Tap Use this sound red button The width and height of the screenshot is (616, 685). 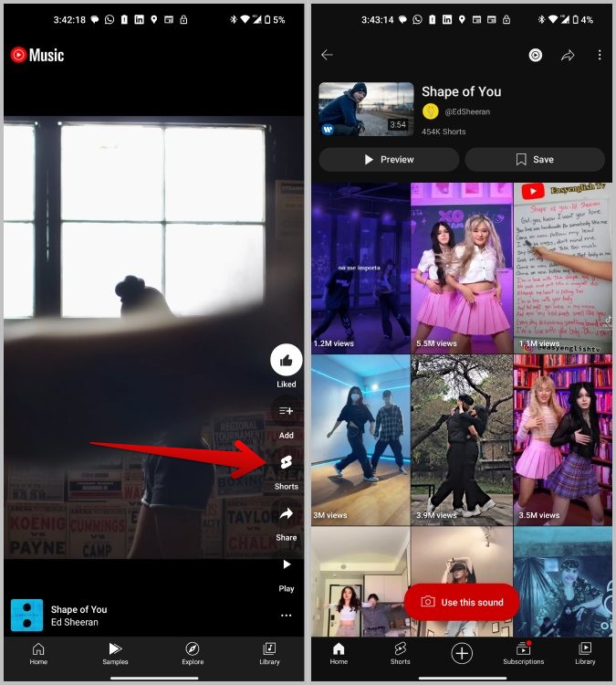pyautogui.click(x=462, y=602)
